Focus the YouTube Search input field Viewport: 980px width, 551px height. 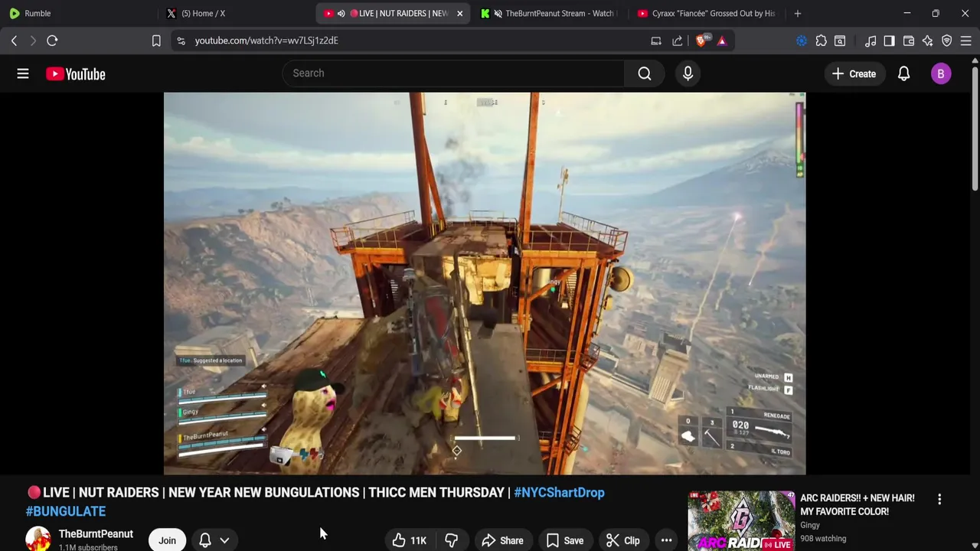click(453, 73)
